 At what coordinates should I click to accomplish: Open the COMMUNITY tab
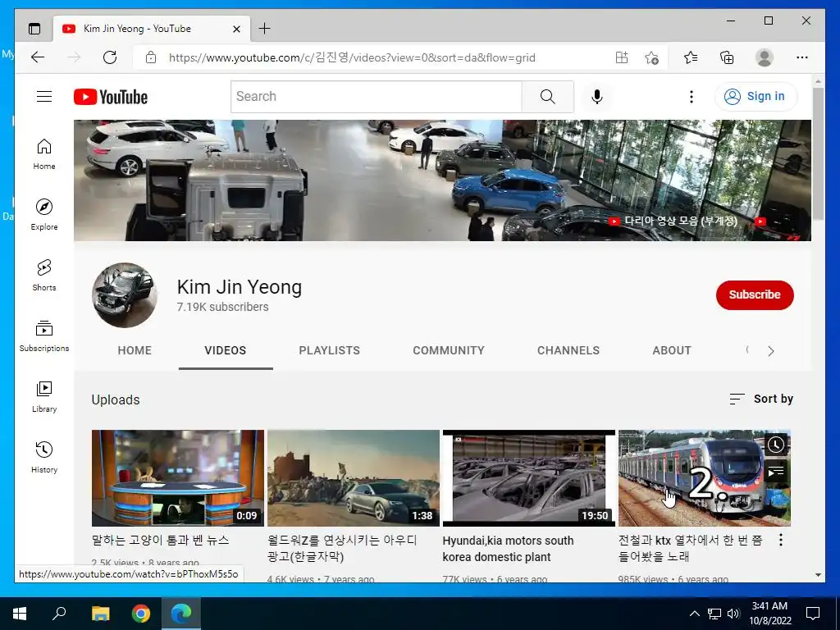point(449,350)
